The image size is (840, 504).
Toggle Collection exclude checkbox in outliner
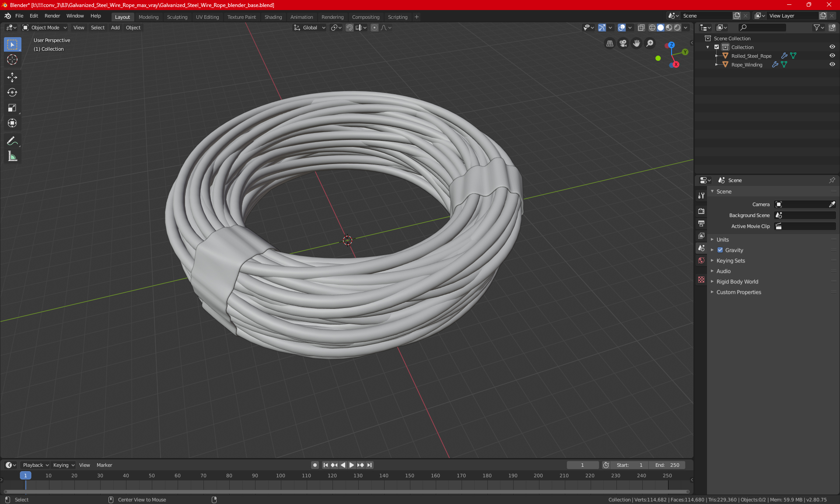717,47
